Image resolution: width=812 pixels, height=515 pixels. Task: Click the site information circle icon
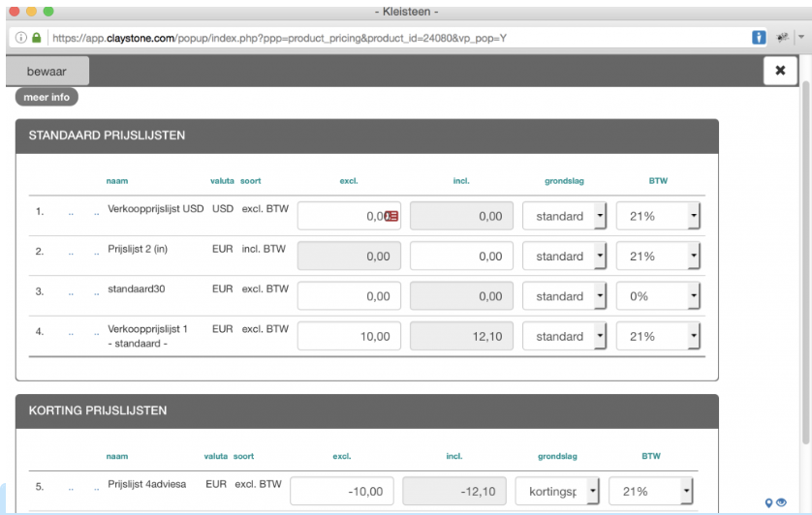pos(20,38)
